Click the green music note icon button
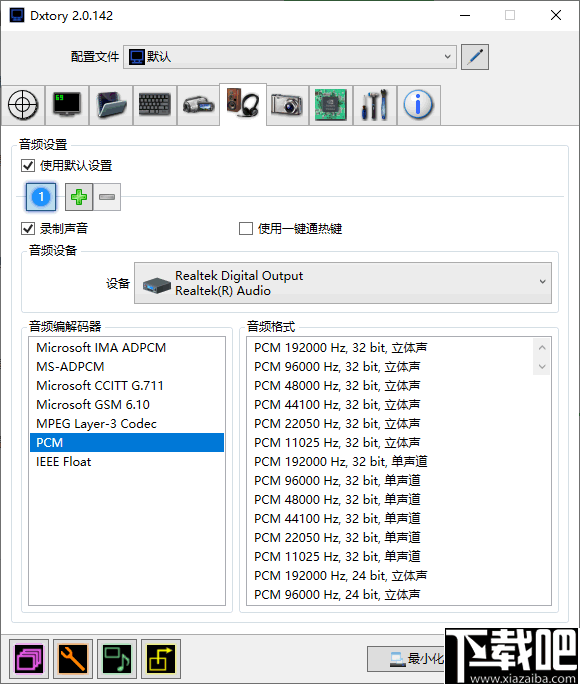580x684 pixels. click(117, 659)
